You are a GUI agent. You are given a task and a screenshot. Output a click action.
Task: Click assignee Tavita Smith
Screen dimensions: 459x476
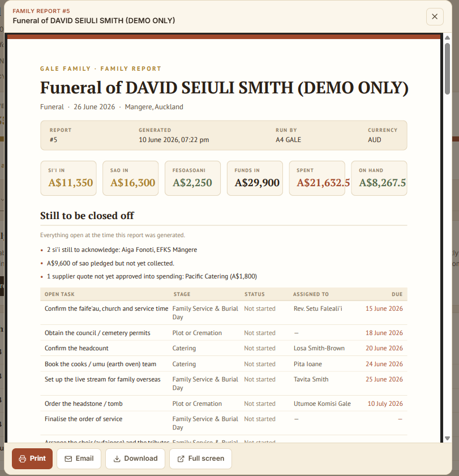click(311, 379)
